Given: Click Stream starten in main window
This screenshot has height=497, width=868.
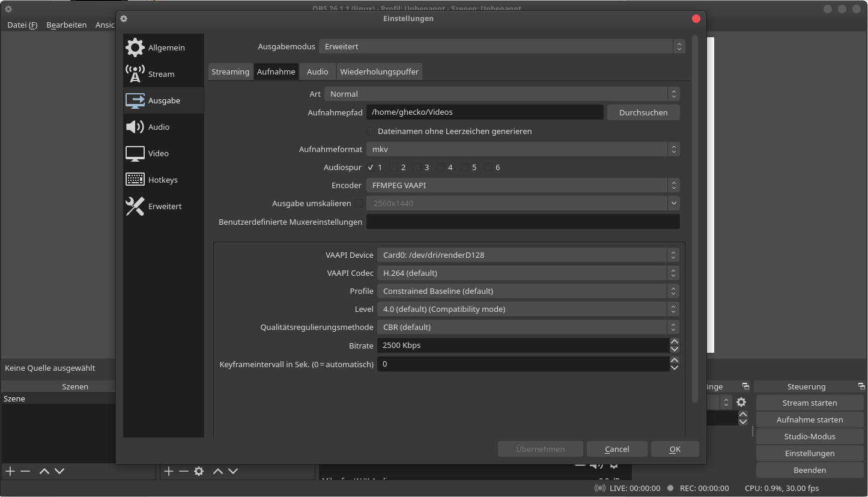Looking at the screenshot, I should point(810,403).
